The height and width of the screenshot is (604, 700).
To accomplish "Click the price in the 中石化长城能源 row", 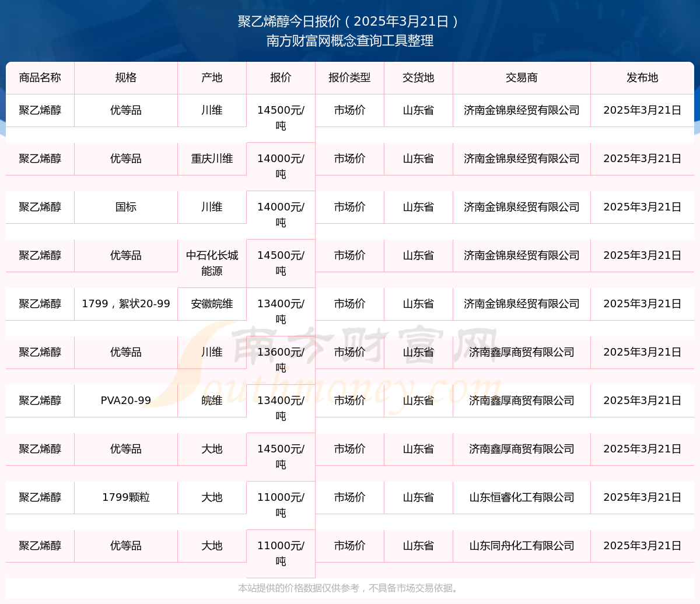I will click(x=281, y=263).
